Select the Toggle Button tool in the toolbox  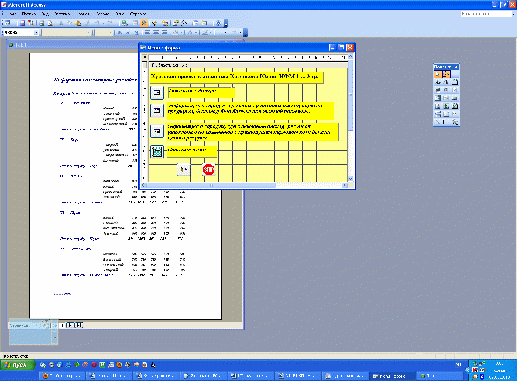438,90
